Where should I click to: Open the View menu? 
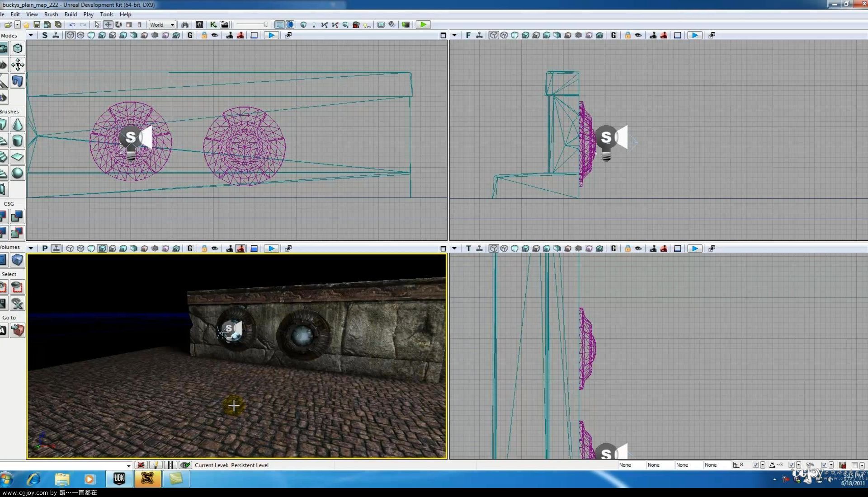click(x=32, y=14)
